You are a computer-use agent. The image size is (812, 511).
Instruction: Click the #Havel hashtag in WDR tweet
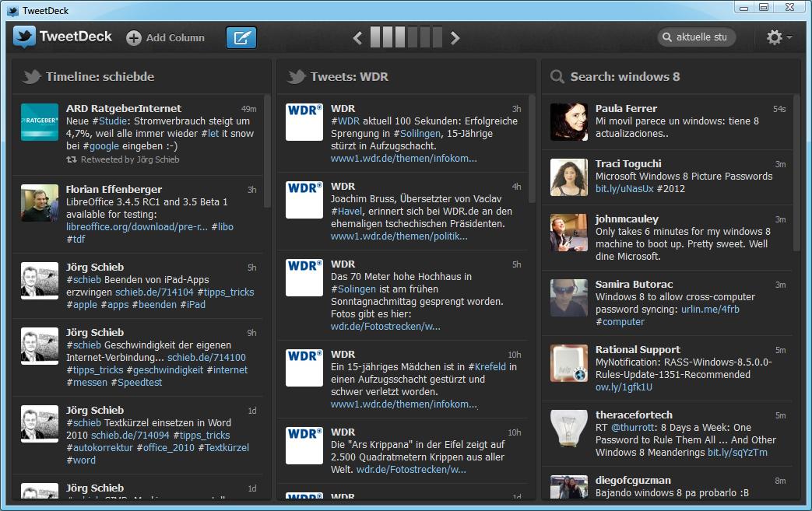(346, 211)
